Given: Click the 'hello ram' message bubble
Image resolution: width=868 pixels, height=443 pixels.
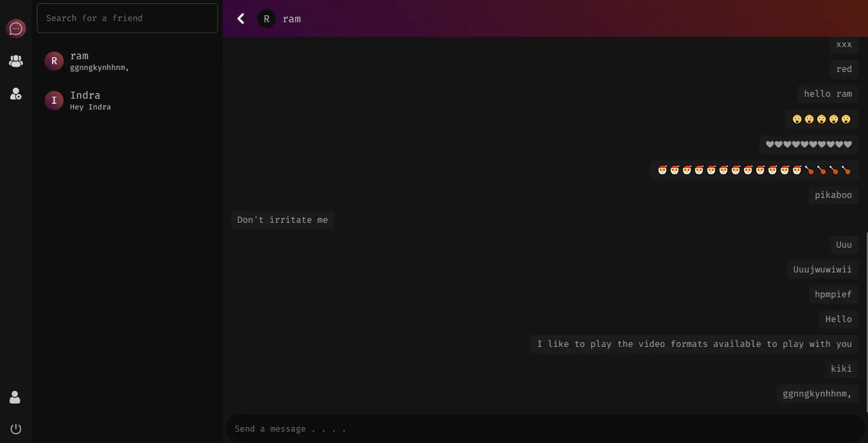Looking at the screenshot, I should point(827,94).
